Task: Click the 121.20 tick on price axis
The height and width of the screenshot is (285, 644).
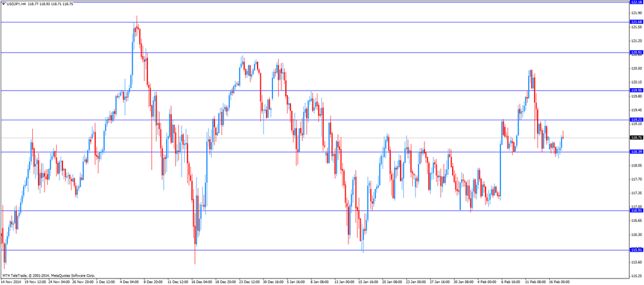Action: [637, 41]
